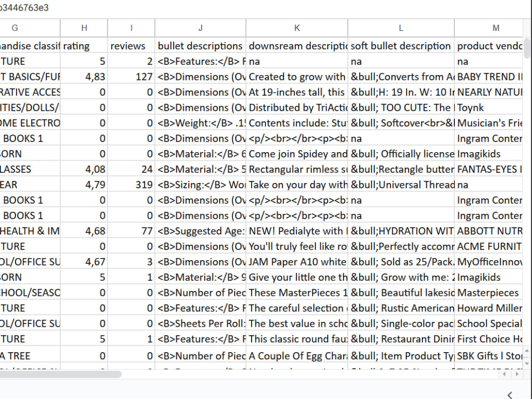532x399 pixels.
Task: Select column I header
Action: [131, 28]
